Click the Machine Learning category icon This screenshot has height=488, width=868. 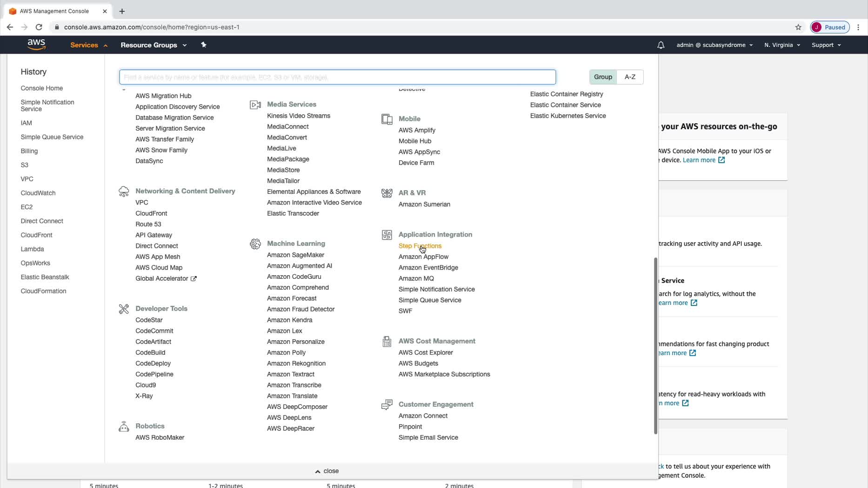point(255,244)
